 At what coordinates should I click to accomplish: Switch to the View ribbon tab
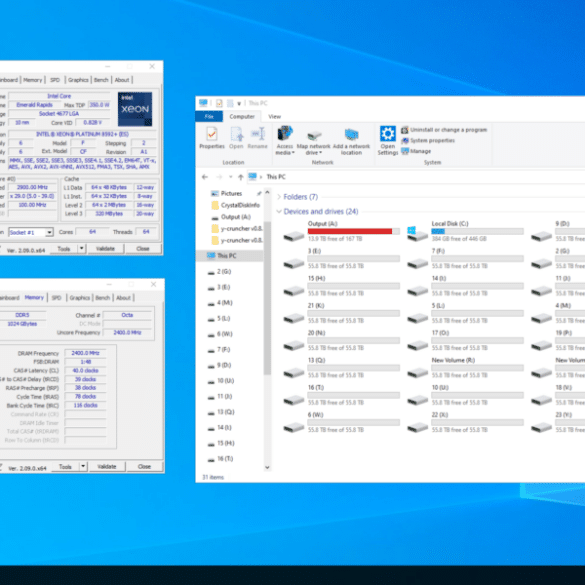click(x=274, y=116)
